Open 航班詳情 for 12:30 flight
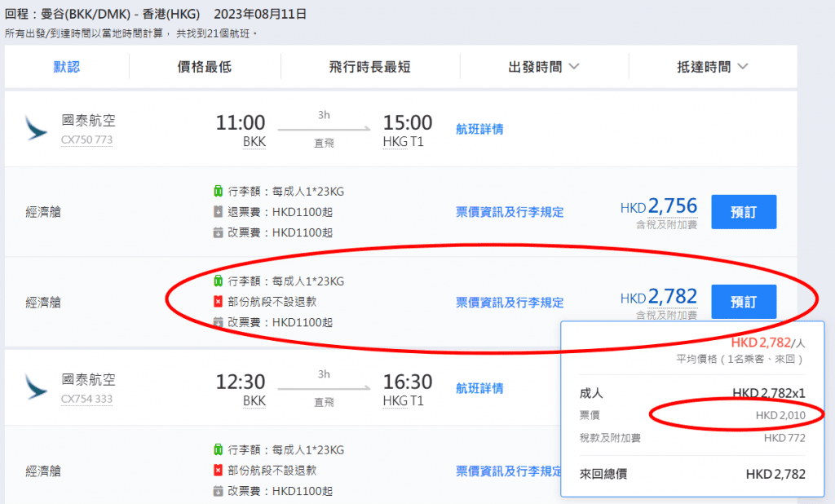 click(479, 388)
